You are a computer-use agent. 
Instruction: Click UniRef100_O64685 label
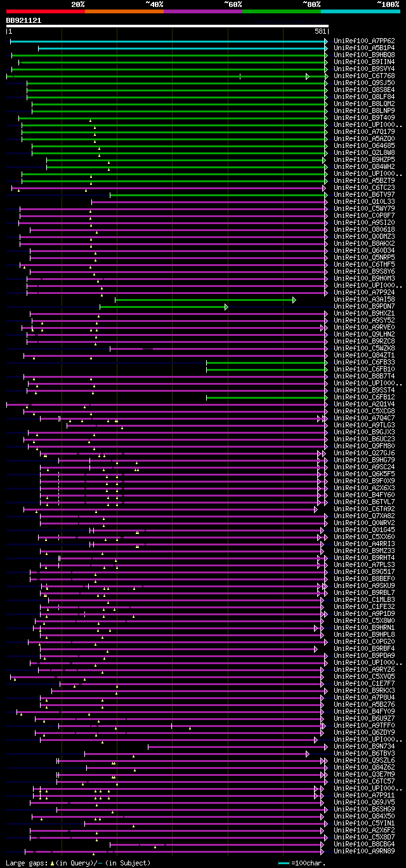[363, 146]
